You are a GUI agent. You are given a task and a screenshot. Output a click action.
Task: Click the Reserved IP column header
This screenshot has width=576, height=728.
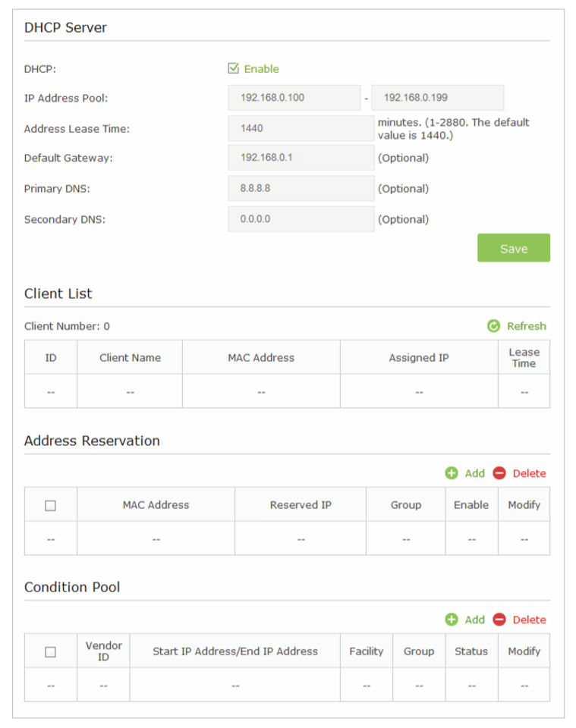click(x=301, y=504)
